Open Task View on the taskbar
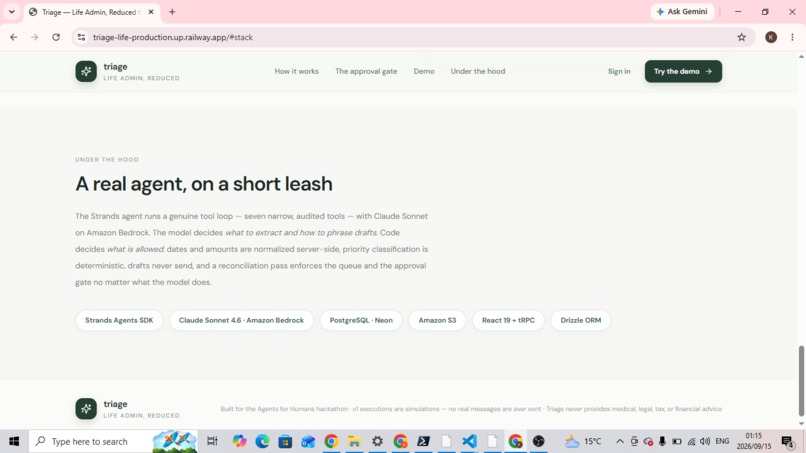Screen dimensions: 806x453 [x=212, y=441]
